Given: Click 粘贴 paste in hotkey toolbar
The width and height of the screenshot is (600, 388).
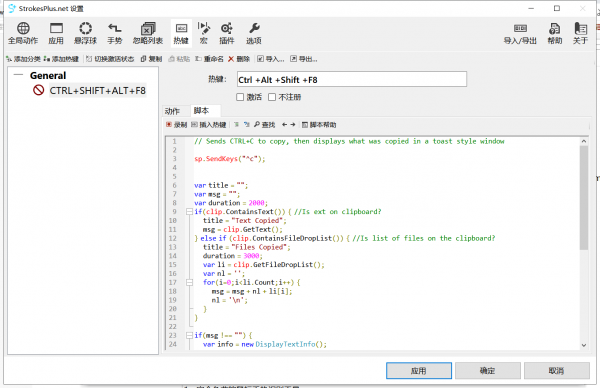Looking at the screenshot, I should pos(179,59).
